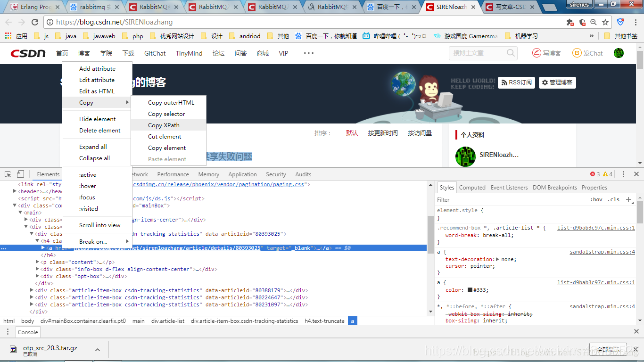Click the blue shield extension icon

pyautogui.click(x=620, y=22)
